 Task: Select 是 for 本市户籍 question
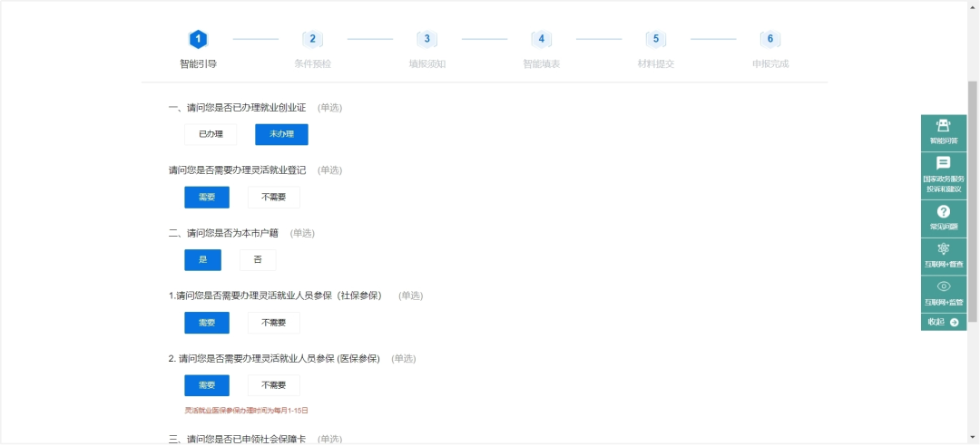click(202, 260)
